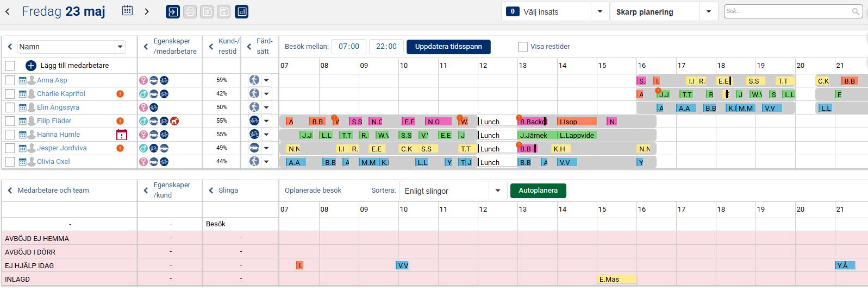The height and width of the screenshot is (292, 868).
Task: Tick the checkbox for Elin Ängssyra
Action: click(x=10, y=107)
